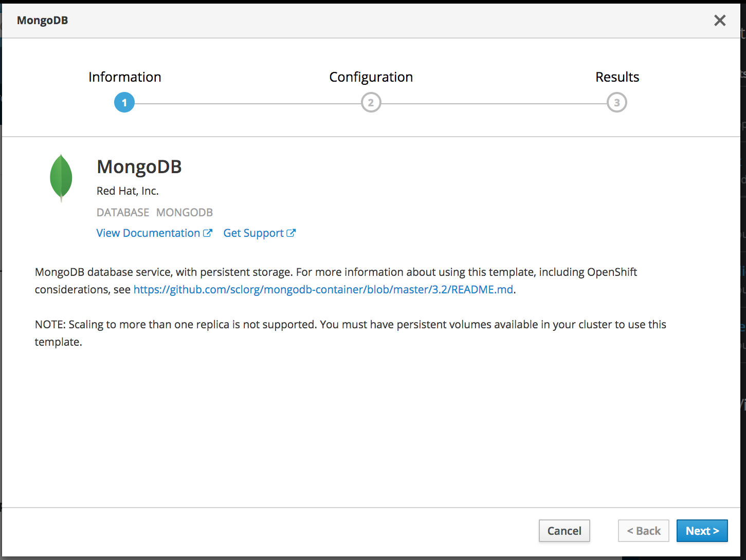Open the Get Support link

pos(259,233)
